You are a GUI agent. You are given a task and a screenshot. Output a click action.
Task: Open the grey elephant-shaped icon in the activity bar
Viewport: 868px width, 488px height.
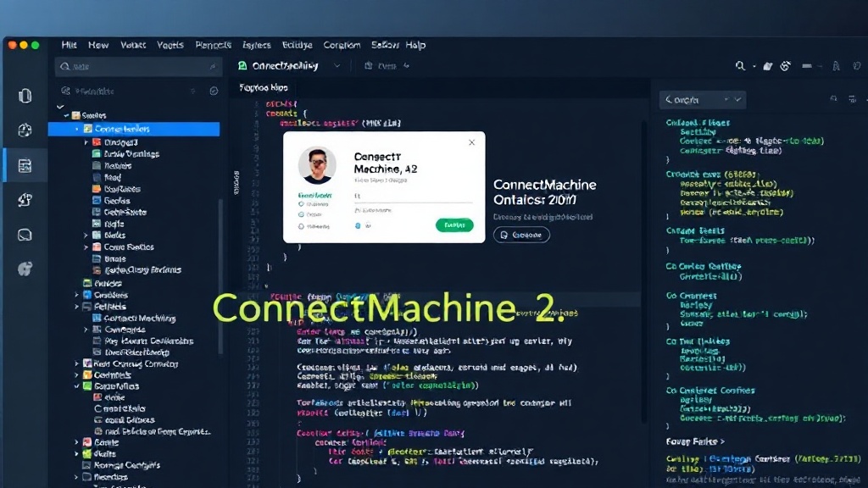(25, 269)
